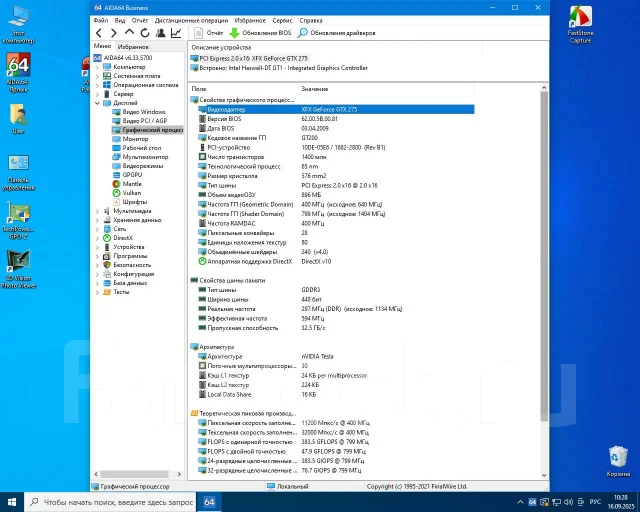Click the Шрифты fonts icon in tree
The image size is (640, 512).
[x=116, y=202]
